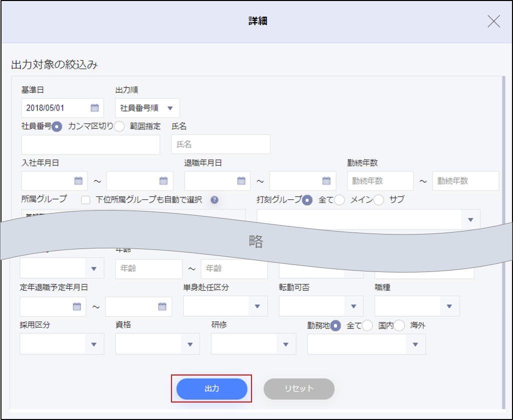The width and height of the screenshot is (513, 420).
Task: Enable 下位所属グループも自動で選択 checkbox
Action: (x=86, y=200)
